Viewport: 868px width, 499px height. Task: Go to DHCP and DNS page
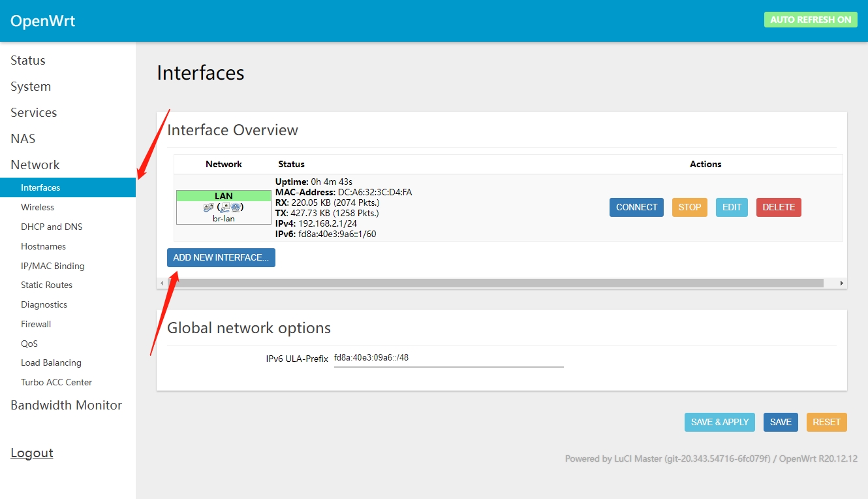52,227
